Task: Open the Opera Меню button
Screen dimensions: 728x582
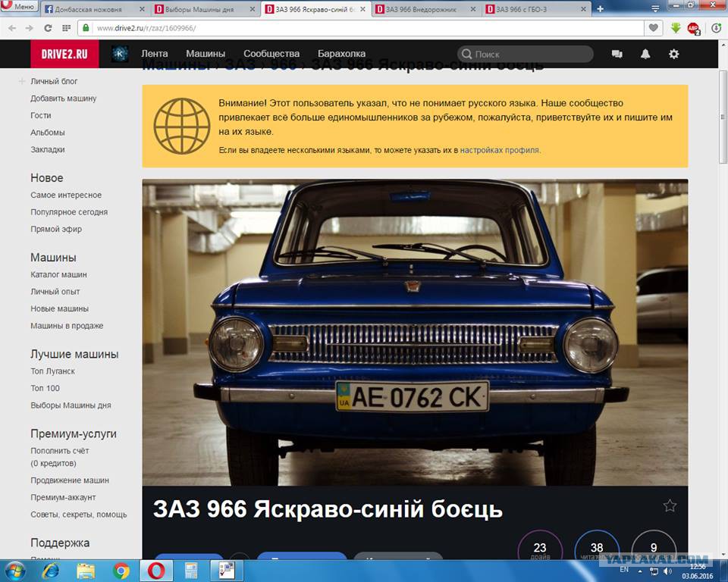Action: [x=18, y=6]
